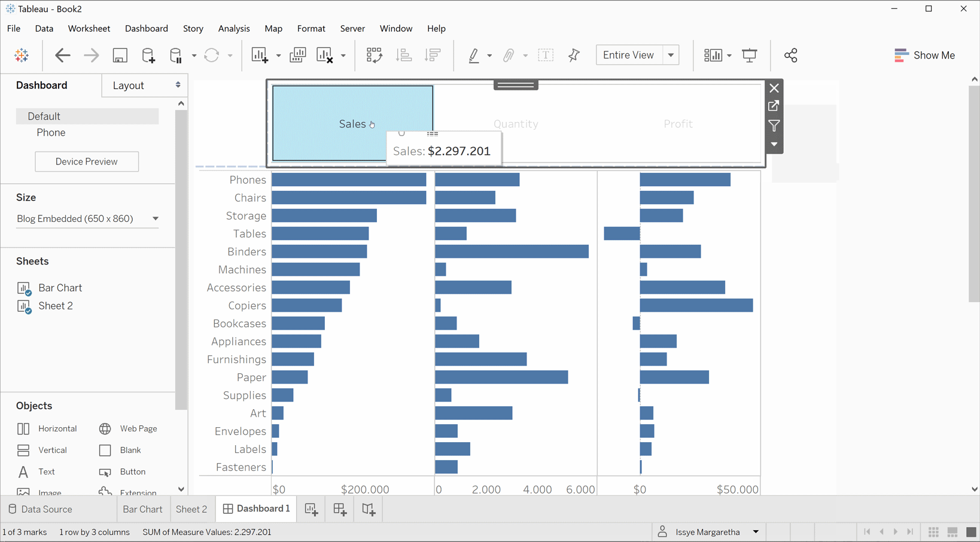Click Go to Sheet icon on container
Viewport: 980px width, 542px height.
[774, 106]
